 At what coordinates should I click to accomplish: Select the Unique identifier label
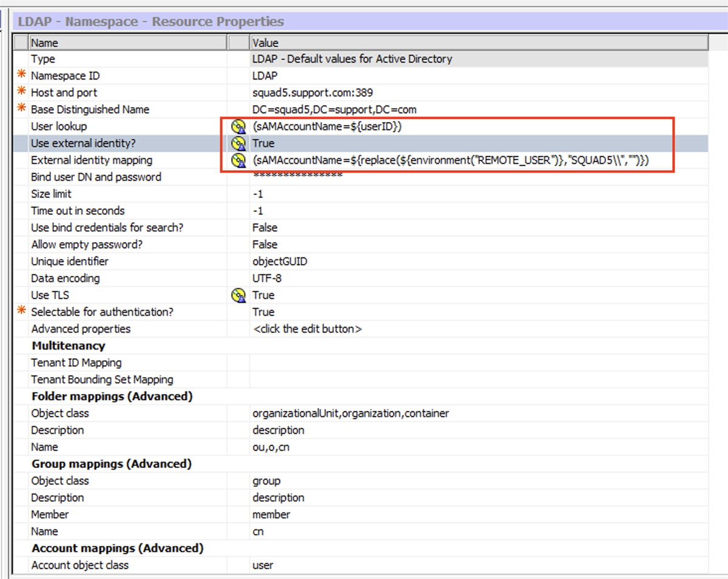[x=70, y=262]
